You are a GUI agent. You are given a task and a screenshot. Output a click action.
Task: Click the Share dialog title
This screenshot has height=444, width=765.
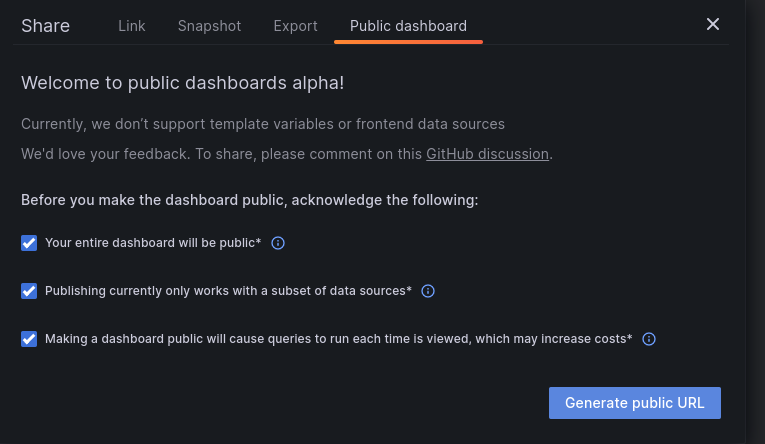[45, 26]
